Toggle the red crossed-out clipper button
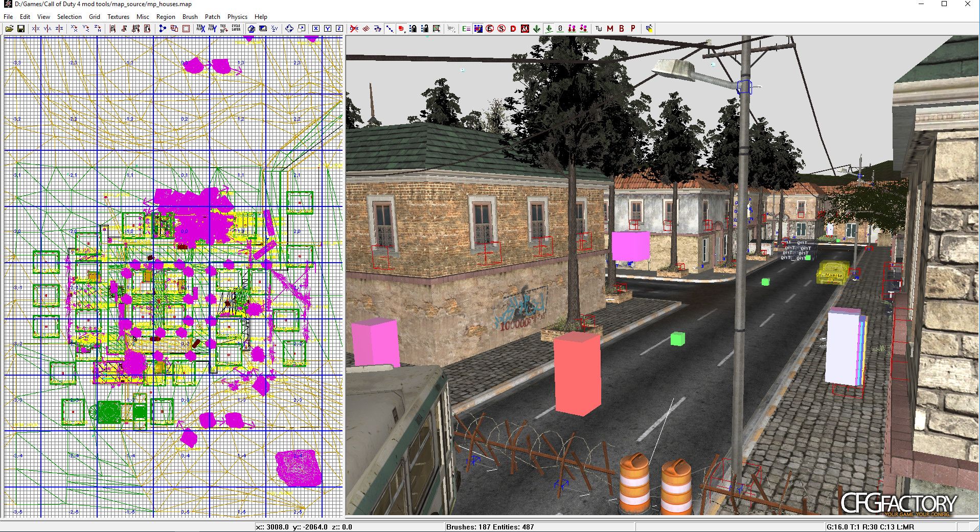Screen dimensions: 980x532 pos(354,29)
